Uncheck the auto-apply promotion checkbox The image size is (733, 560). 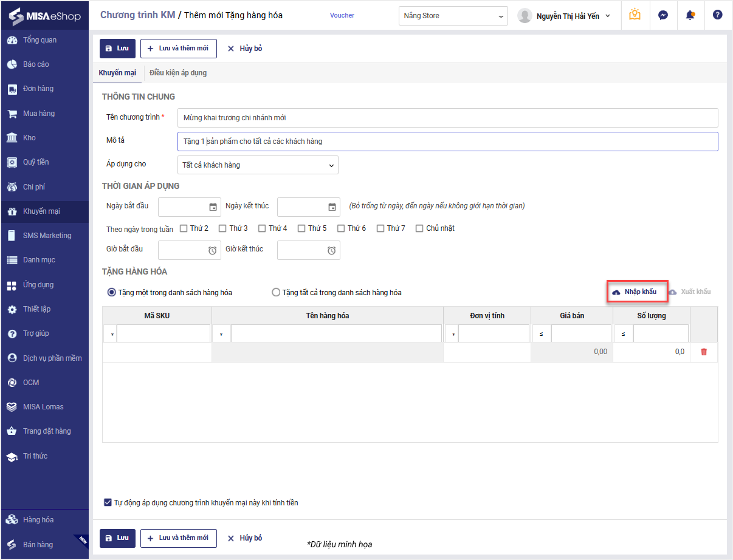pyautogui.click(x=108, y=502)
